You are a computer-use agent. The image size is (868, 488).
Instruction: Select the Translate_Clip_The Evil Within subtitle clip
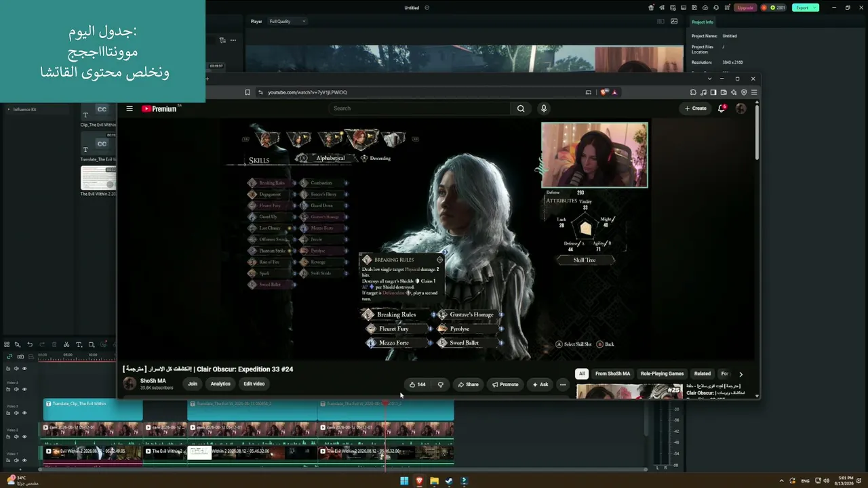93,410
